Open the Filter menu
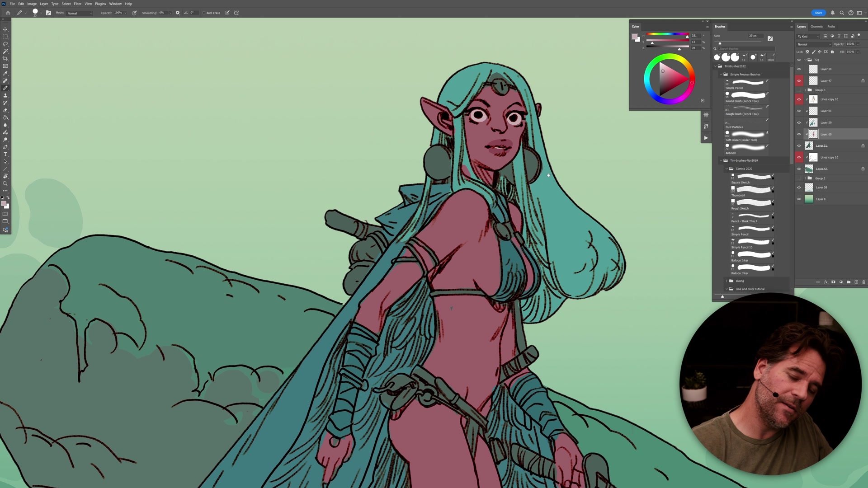The height and width of the screenshot is (488, 868). 77,4
